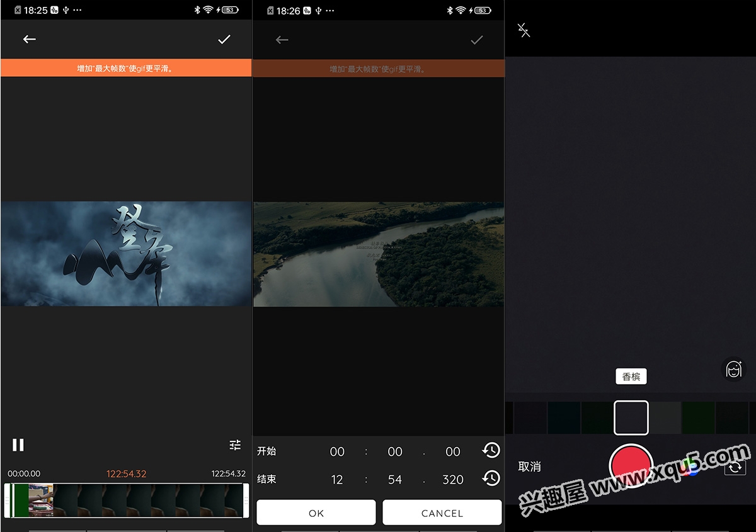This screenshot has height=532, width=756.
Task: Edit the end seconds field 54
Action: point(395,480)
